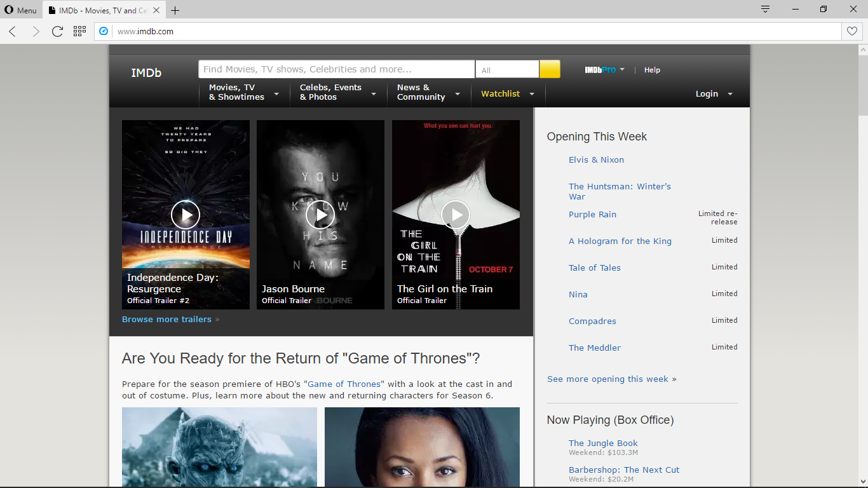Click the Independence Day: Resurgence title text
Image resolution: width=868 pixels, height=488 pixels.
(173, 283)
